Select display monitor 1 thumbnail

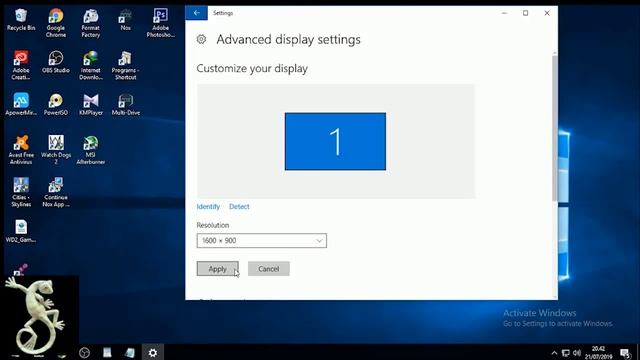coord(335,141)
